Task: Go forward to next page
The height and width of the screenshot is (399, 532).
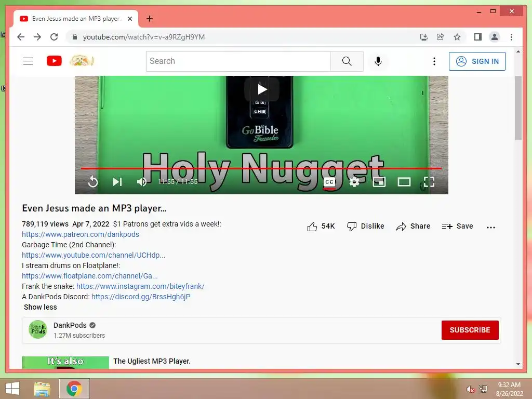Action: pyautogui.click(x=37, y=37)
